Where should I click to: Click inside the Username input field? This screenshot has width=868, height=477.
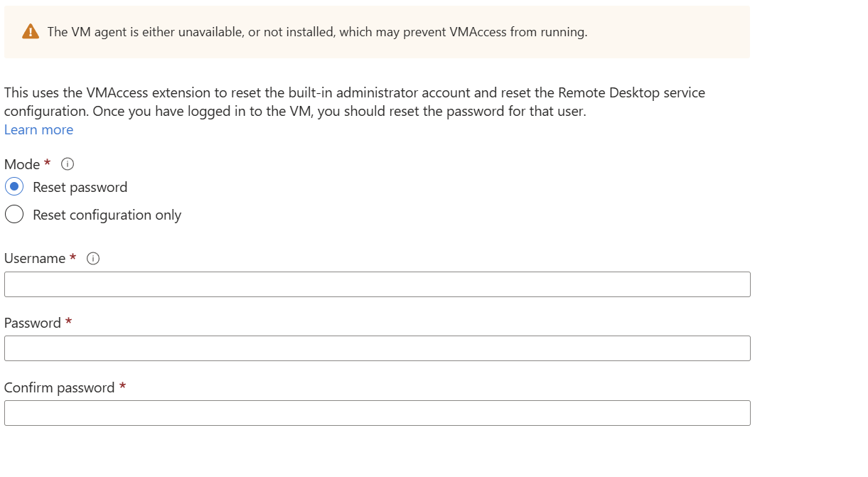click(377, 284)
